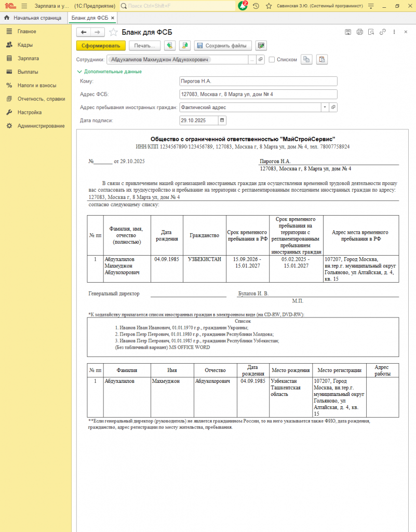Navigate back with the left arrow
Screen dimensions: 416x532
pyautogui.click(x=84, y=32)
